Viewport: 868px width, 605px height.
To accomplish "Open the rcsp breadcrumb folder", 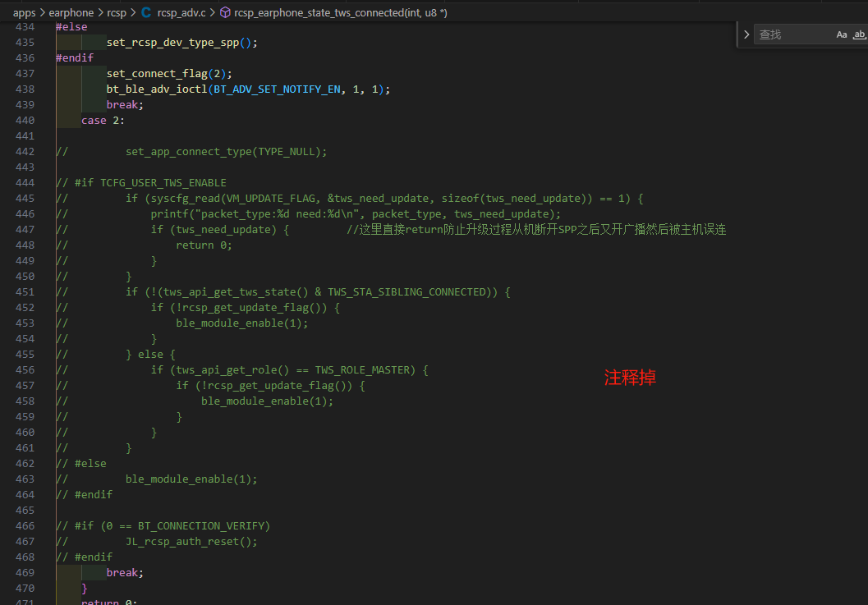I will [x=117, y=12].
